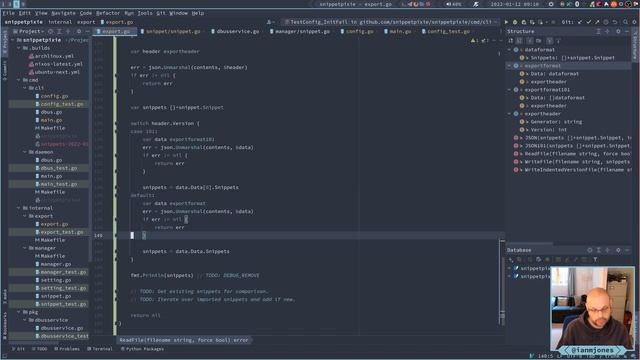
Task: Collapse the internal folder
Action: click(x=19, y=208)
